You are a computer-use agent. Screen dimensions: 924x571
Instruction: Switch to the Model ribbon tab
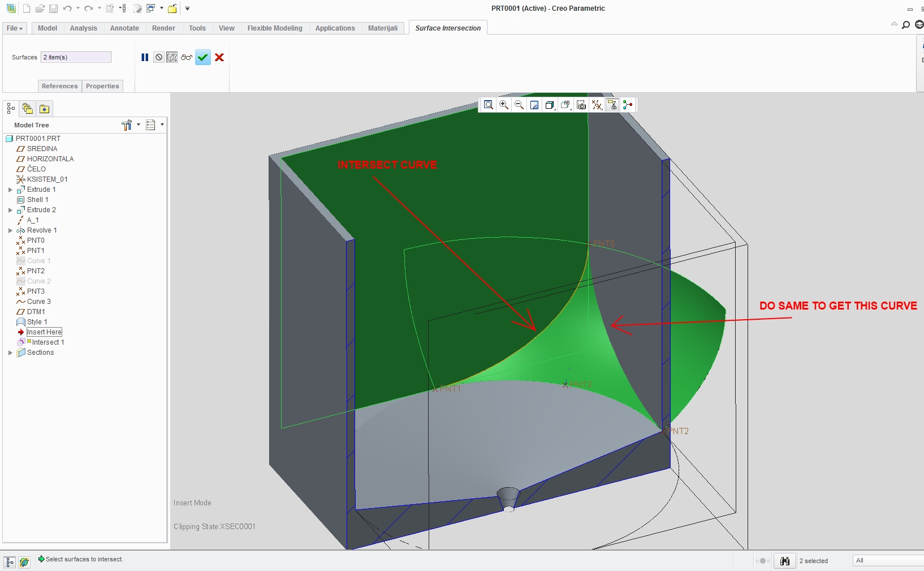coord(48,28)
